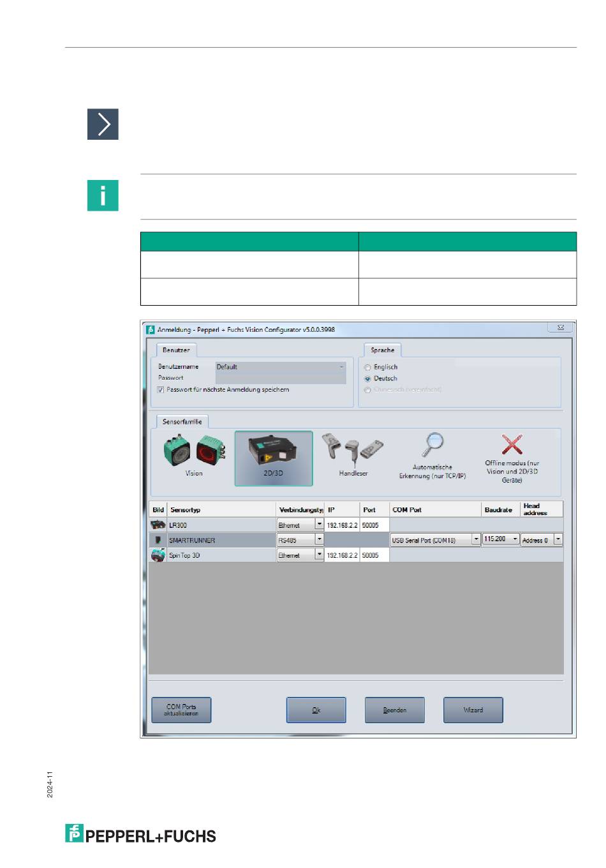Click LR300 IP address field
Image resolution: width=606 pixels, height=868 pixels.
click(342, 525)
